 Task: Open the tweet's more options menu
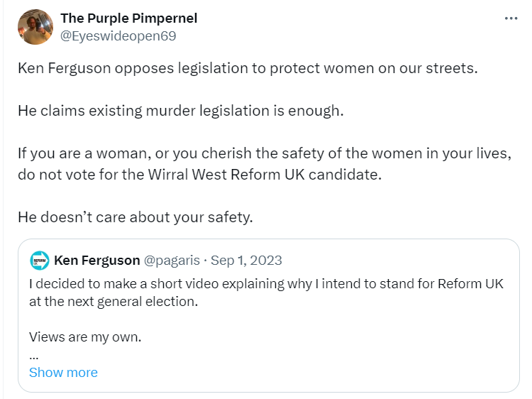[x=511, y=18]
